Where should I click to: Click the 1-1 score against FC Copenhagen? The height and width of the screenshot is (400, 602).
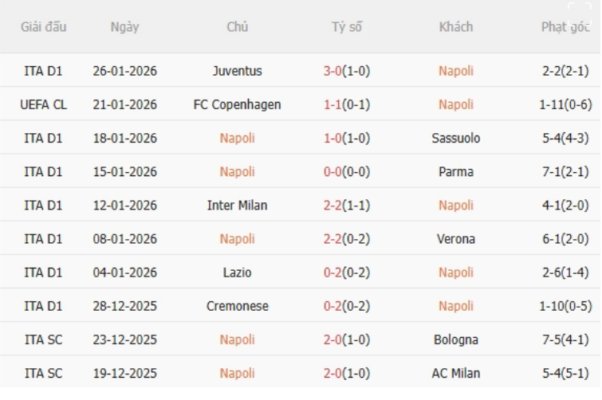click(349, 104)
